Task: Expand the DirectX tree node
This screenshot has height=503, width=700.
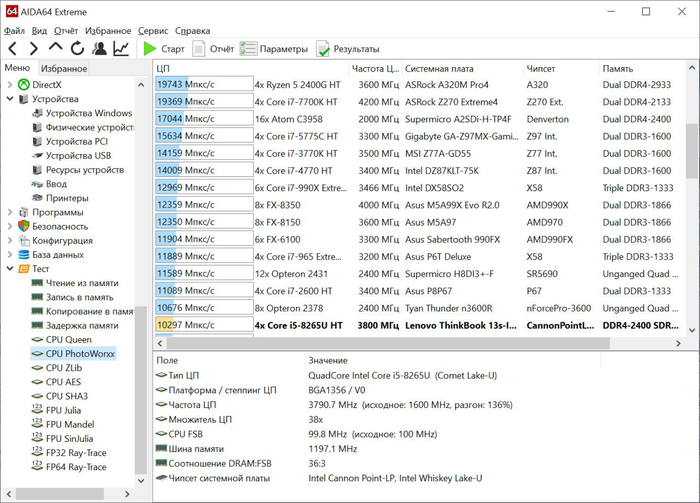Action: [10, 84]
